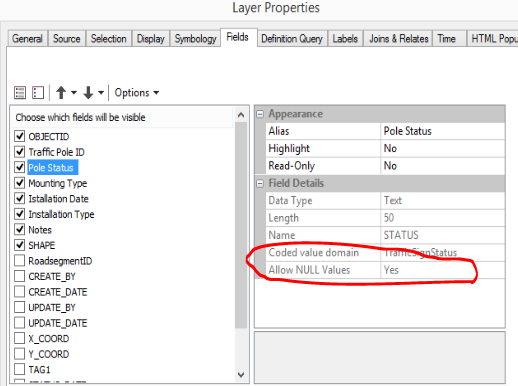Check the CREATE_DATE field checkbox

click(x=20, y=292)
